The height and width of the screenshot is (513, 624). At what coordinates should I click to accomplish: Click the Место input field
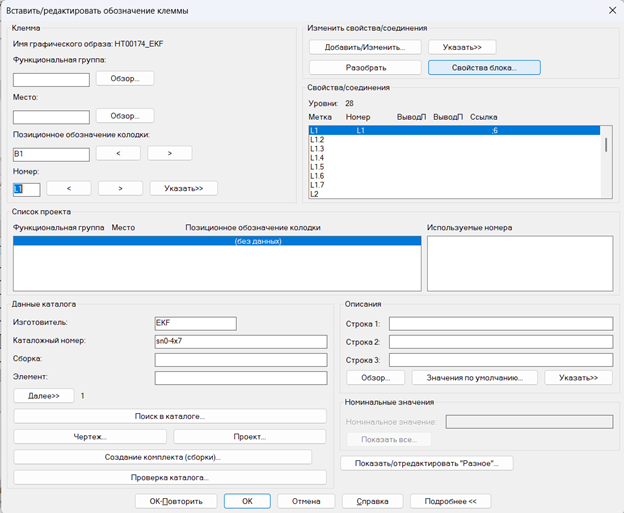click(51, 117)
